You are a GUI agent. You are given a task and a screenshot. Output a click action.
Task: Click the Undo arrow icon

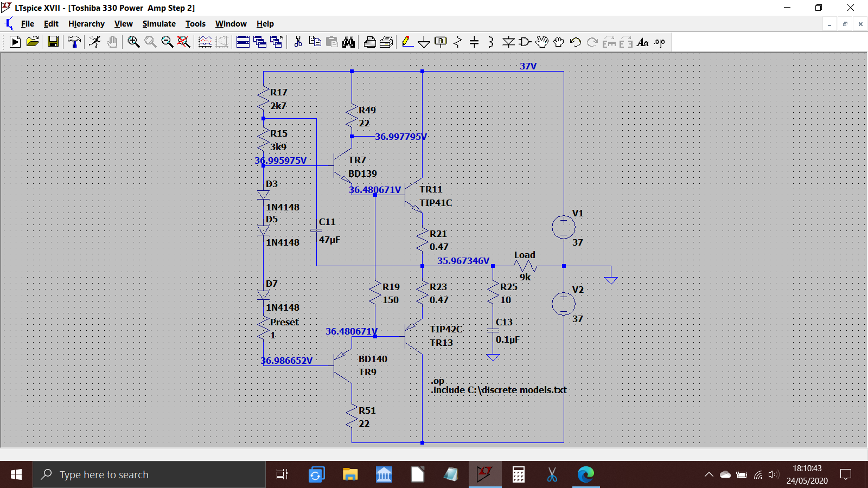click(x=576, y=42)
